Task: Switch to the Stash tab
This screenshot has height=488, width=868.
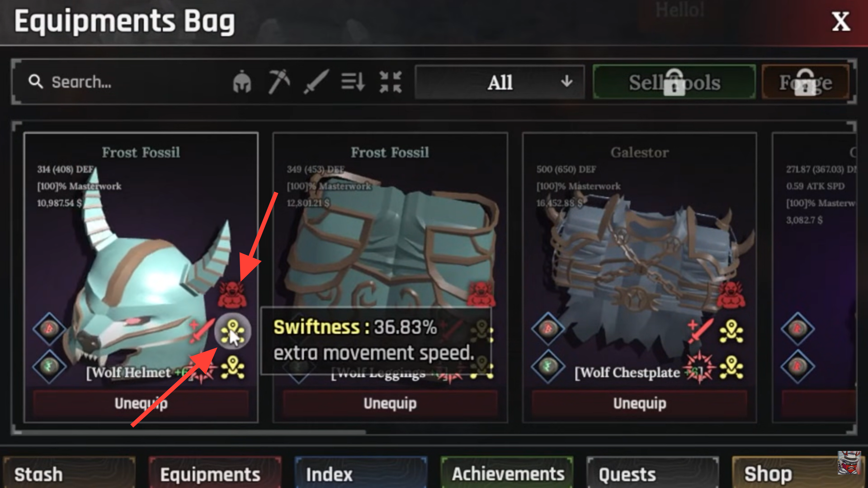Action: tap(69, 473)
